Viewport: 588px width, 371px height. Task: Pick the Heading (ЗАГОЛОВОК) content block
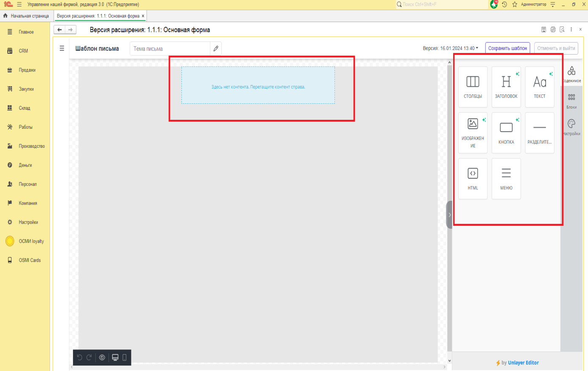click(x=506, y=87)
